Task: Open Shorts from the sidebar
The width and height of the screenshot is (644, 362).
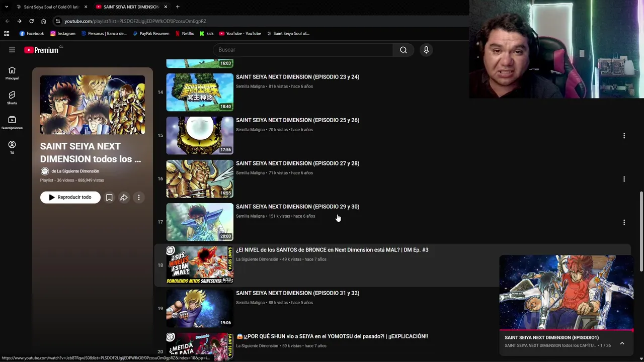Action: (12, 98)
